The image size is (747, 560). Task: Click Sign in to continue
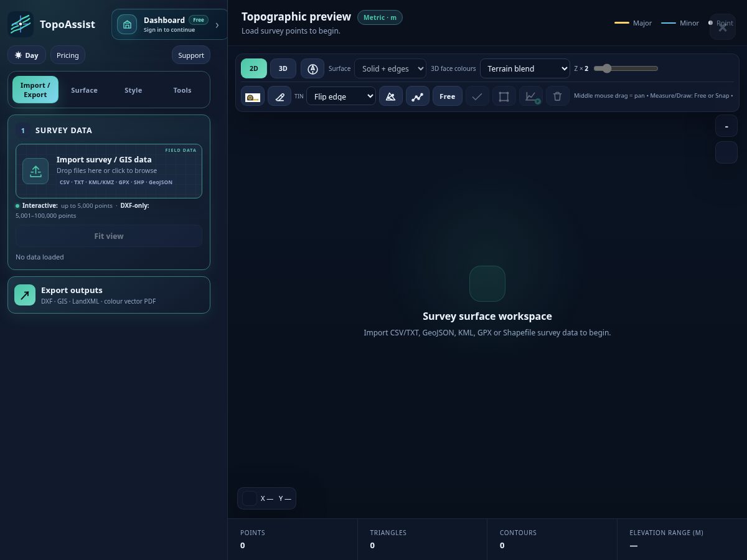[x=169, y=30]
